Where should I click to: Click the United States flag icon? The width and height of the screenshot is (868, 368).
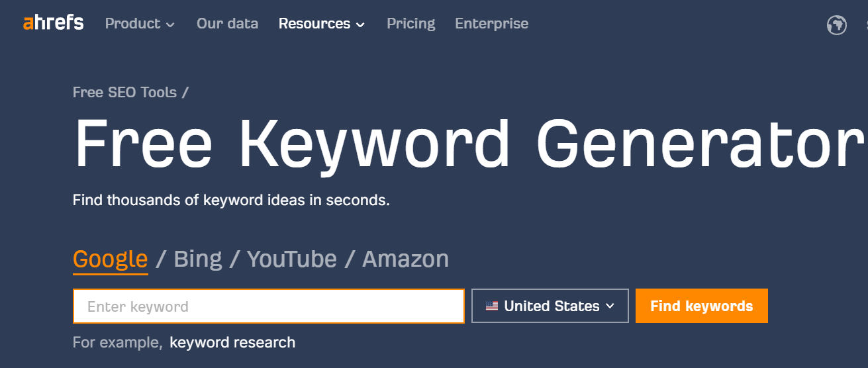coord(491,306)
